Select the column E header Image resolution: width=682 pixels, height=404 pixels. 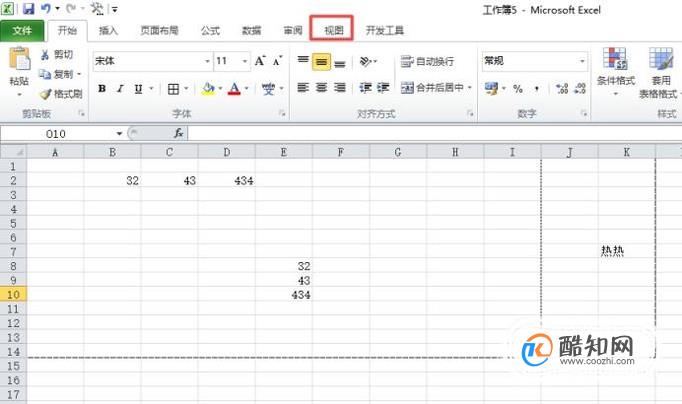284,152
